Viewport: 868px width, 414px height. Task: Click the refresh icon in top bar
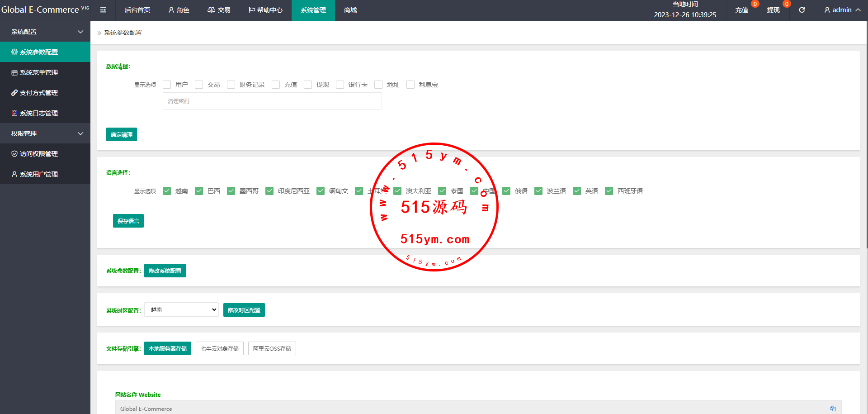pyautogui.click(x=802, y=10)
